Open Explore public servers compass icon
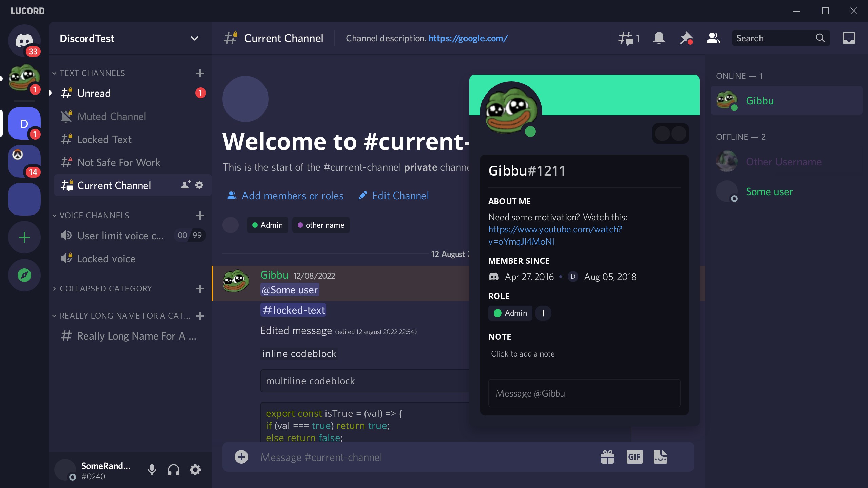The image size is (868, 488). 24,275
